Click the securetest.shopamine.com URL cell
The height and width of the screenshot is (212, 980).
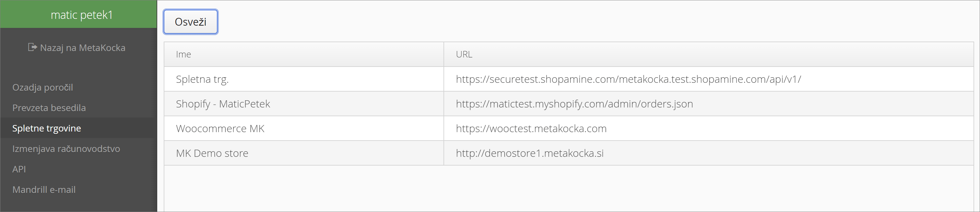[709, 79]
